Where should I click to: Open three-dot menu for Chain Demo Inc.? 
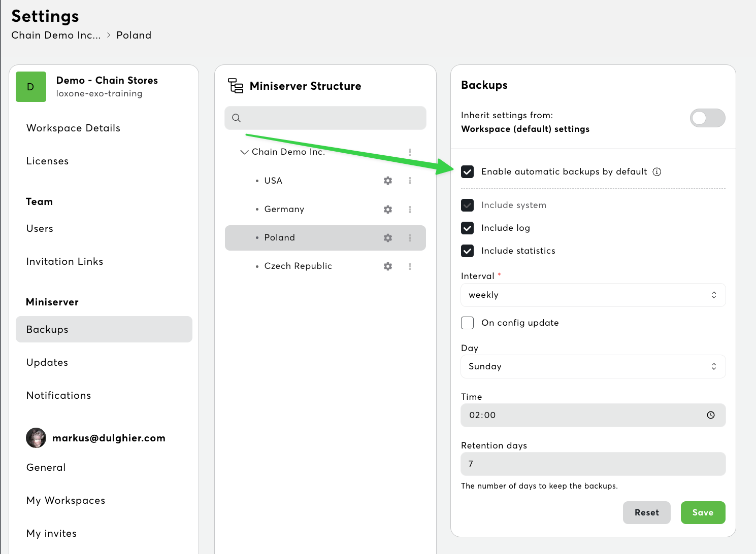410,152
